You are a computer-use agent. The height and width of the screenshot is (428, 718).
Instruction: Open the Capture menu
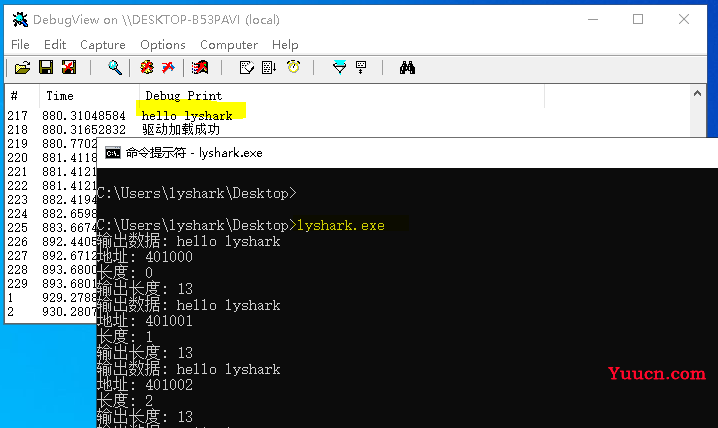point(103,44)
